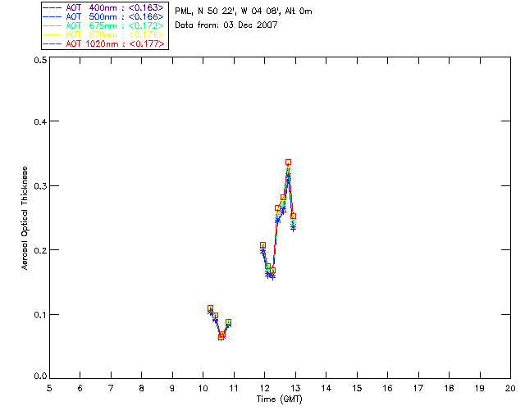Click the 0.3 y-axis tick label

click(40, 186)
